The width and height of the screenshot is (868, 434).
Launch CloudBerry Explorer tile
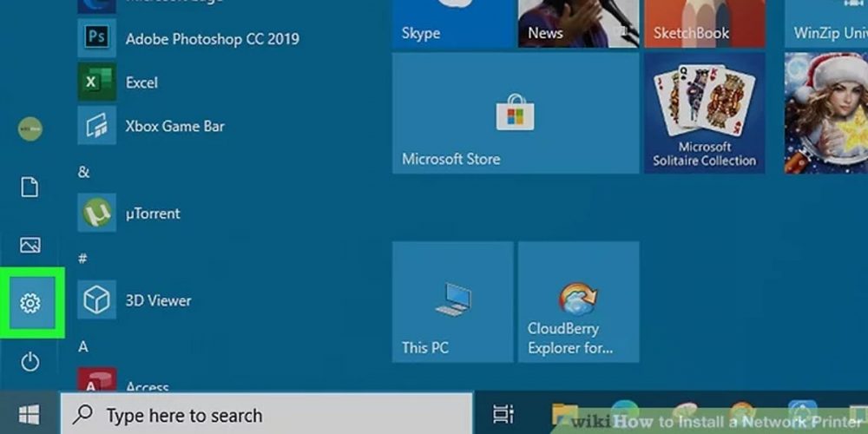(x=578, y=302)
